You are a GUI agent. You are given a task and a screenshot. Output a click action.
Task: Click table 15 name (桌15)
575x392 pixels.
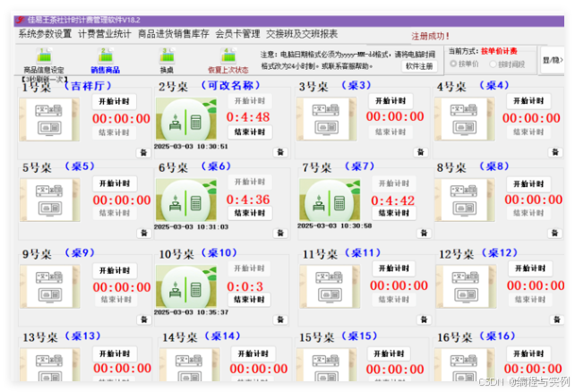point(359,336)
